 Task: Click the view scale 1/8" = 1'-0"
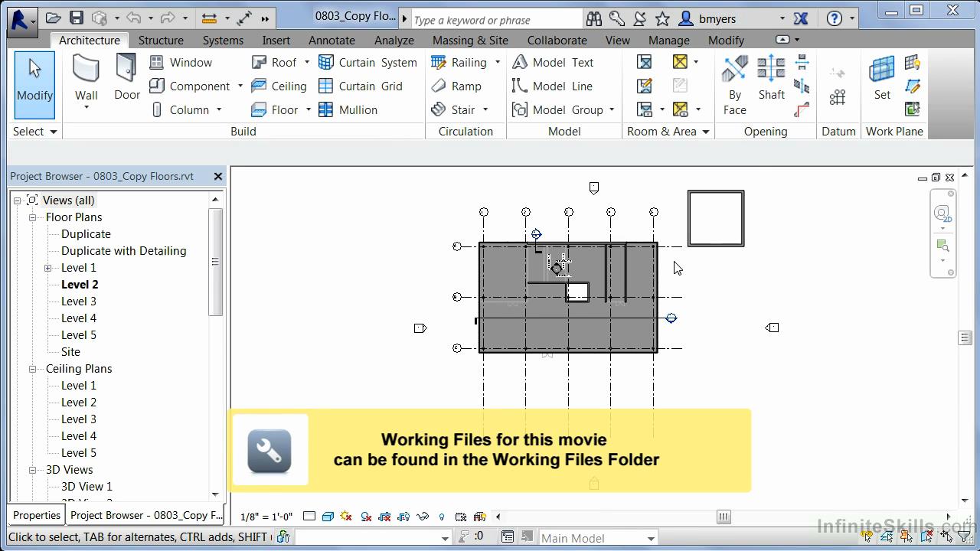266,517
